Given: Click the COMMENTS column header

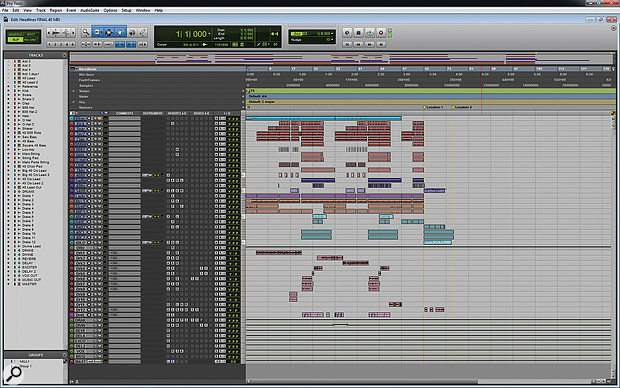Looking at the screenshot, I should [x=125, y=114].
